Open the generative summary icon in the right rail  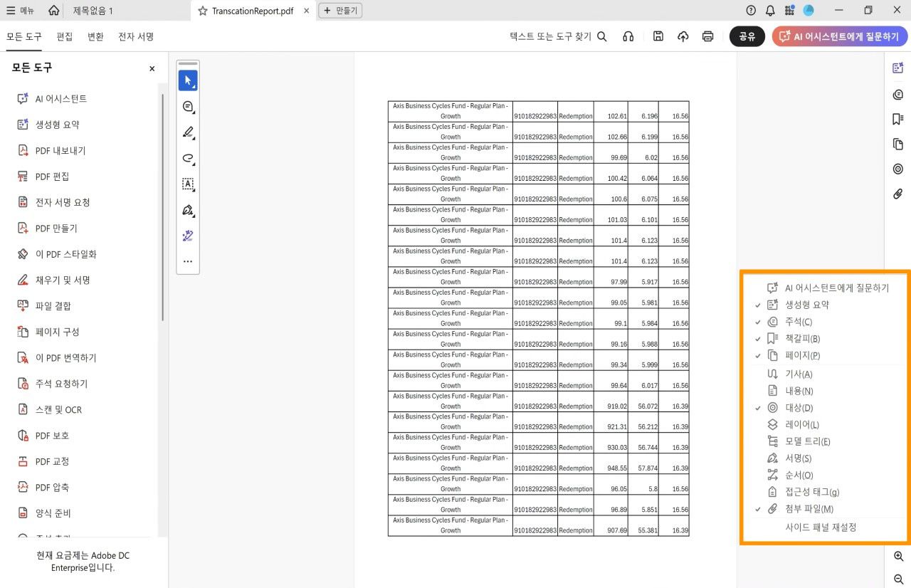coord(897,68)
